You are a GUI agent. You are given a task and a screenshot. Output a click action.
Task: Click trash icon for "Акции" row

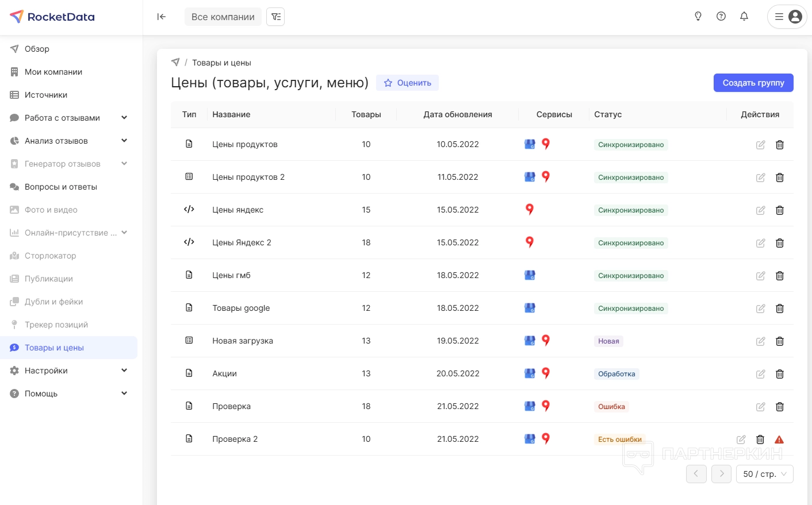pos(779,374)
